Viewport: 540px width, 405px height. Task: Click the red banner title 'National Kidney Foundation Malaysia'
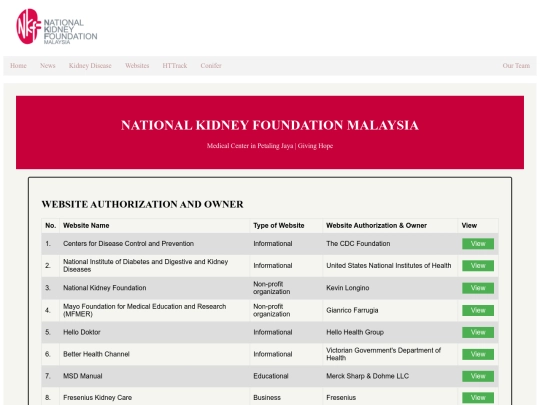tap(270, 125)
